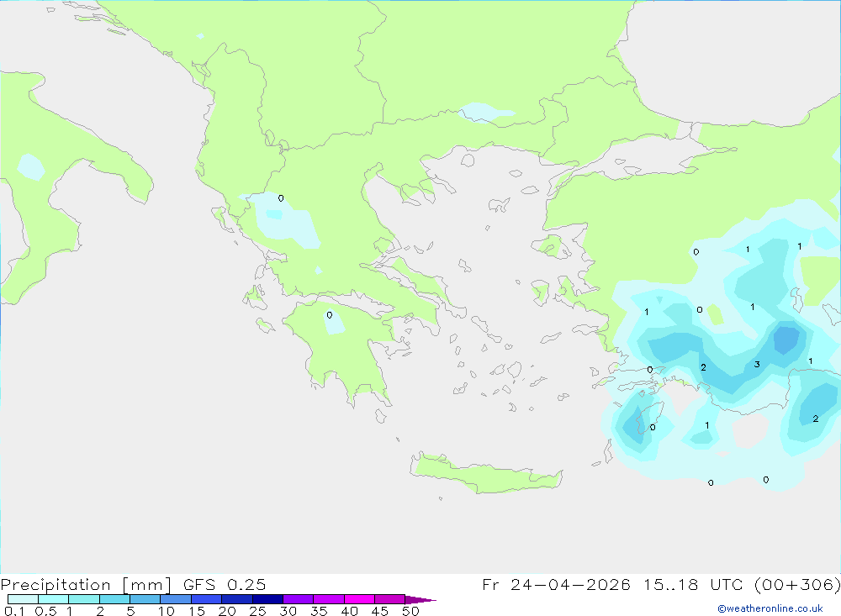Screen dimensions: 841x616
Task: Choose the 1–2 mm turquoise legend swatch
Action: pyautogui.click(x=83, y=599)
